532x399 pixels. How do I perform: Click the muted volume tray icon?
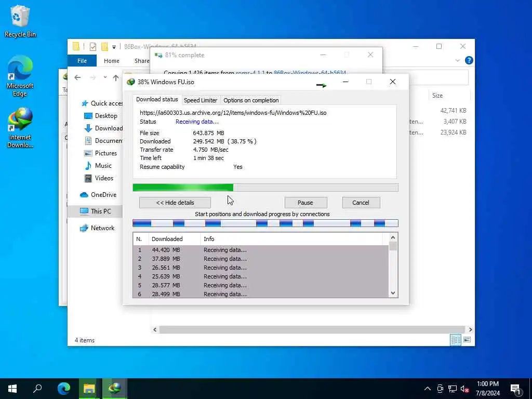coord(465,389)
